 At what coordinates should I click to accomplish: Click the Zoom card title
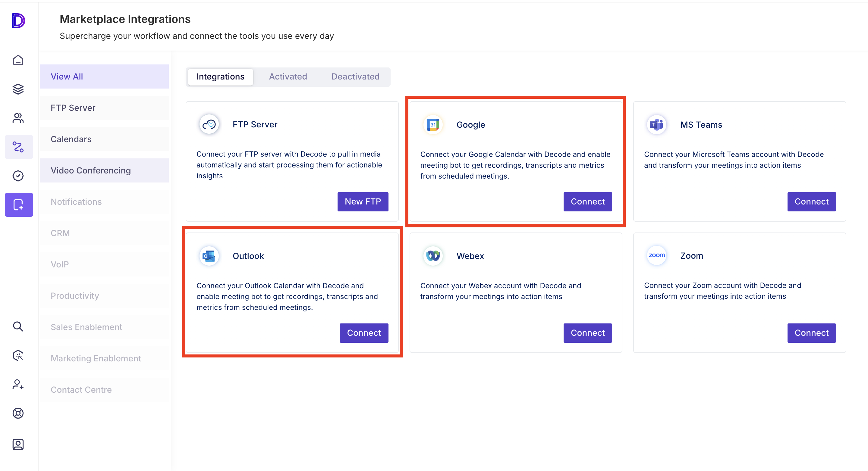[x=691, y=256]
